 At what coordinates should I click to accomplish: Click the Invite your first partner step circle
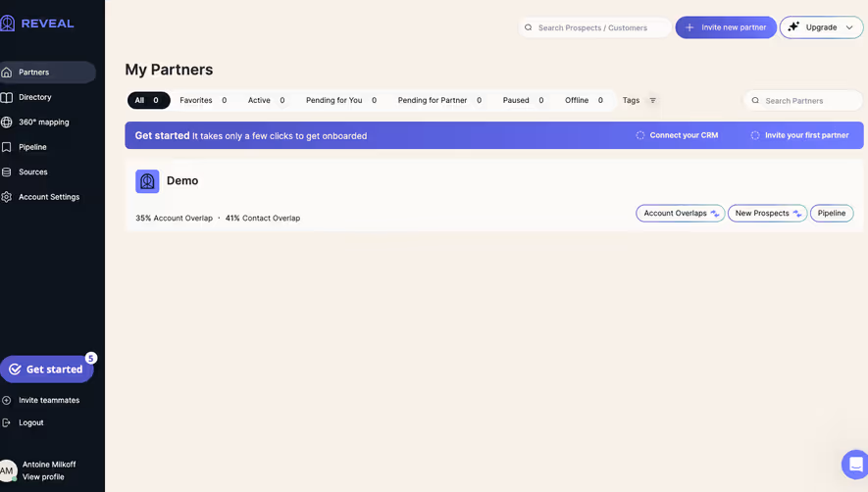[x=755, y=135]
